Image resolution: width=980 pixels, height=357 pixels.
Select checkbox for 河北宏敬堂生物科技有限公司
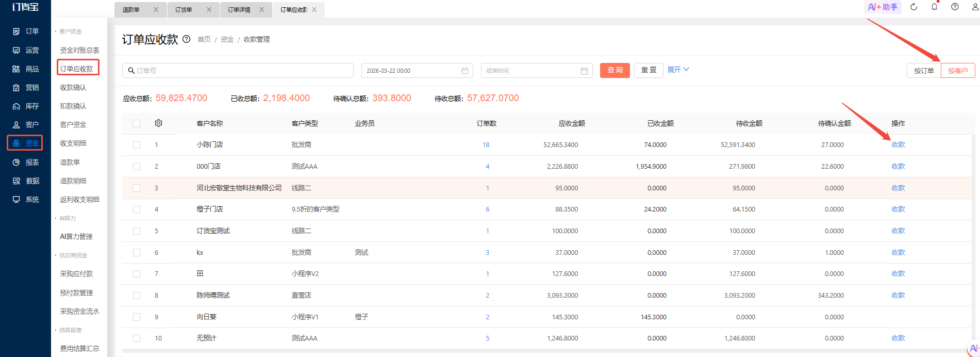(x=137, y=188)
